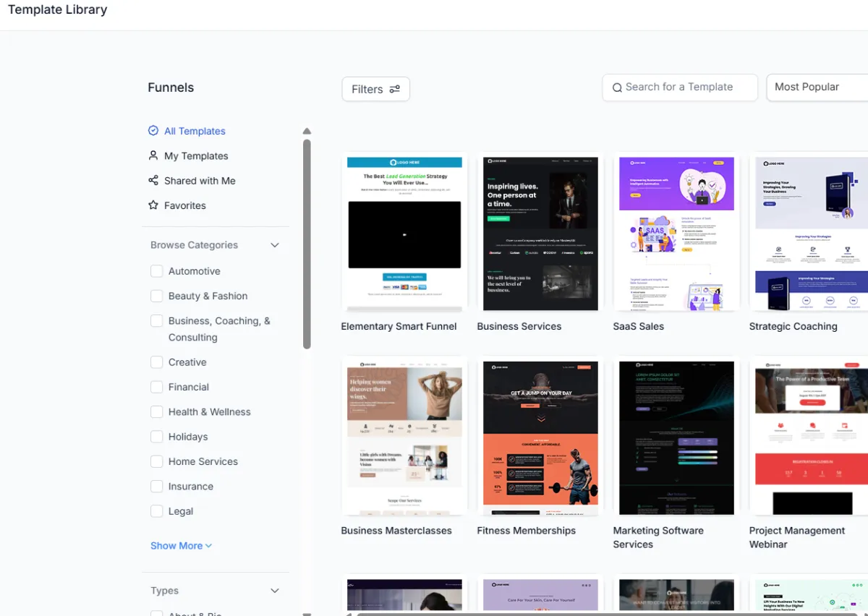Click the Strategic Coaching template title
The image size is (868, 616).
point(793,326)
